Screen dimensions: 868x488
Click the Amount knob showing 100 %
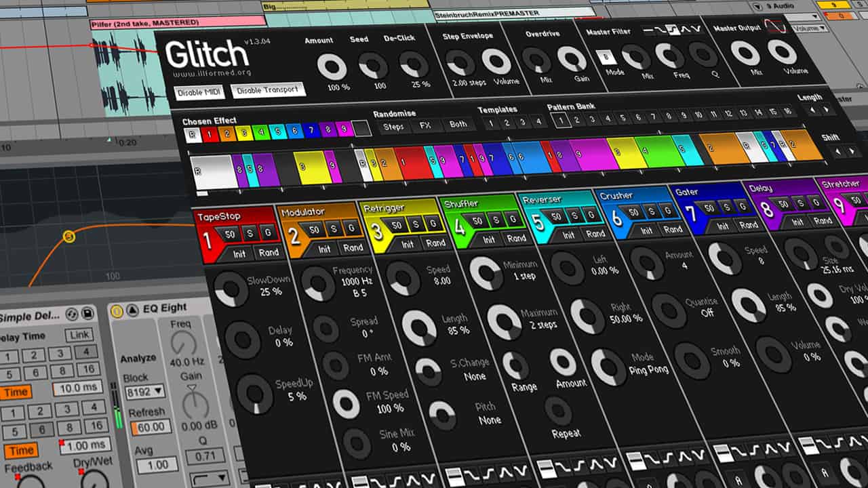click(x=332, y=68)
